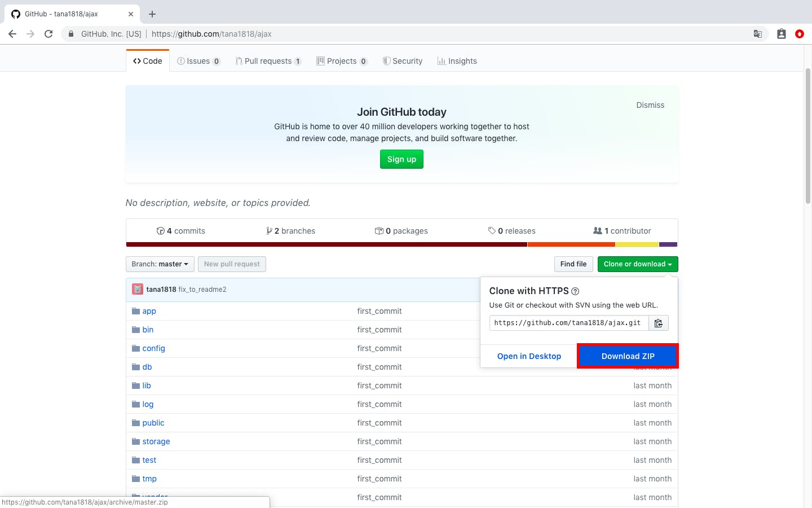
Task: Click the red extension icon in toolbar
Action: pos(800,34)
